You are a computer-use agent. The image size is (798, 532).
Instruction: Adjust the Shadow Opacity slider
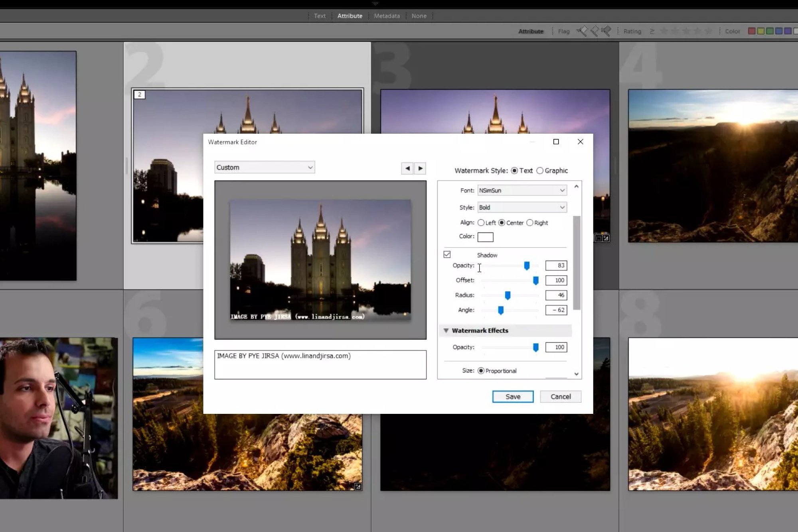click(527, 266)
